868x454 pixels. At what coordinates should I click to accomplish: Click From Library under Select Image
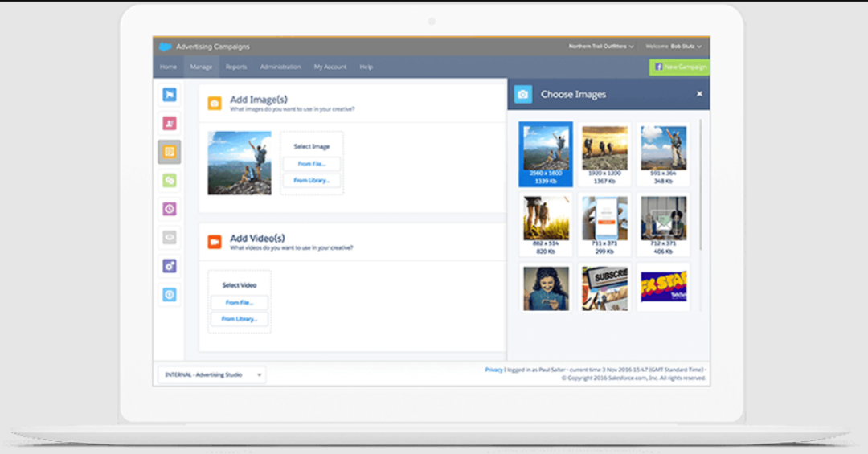pyautogui.click(x=311, y=181)
